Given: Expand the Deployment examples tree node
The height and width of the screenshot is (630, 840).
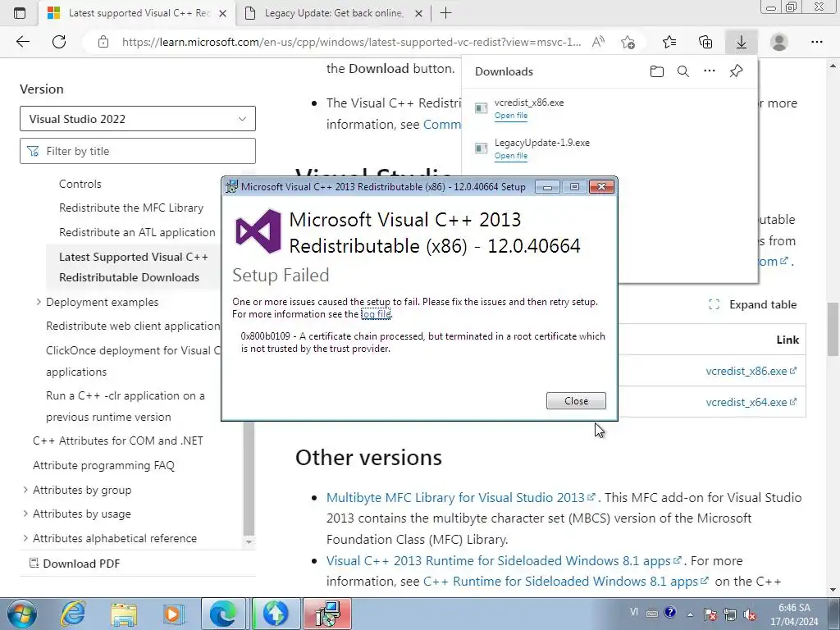Looking at the screenshot, I should coord(39,302).
